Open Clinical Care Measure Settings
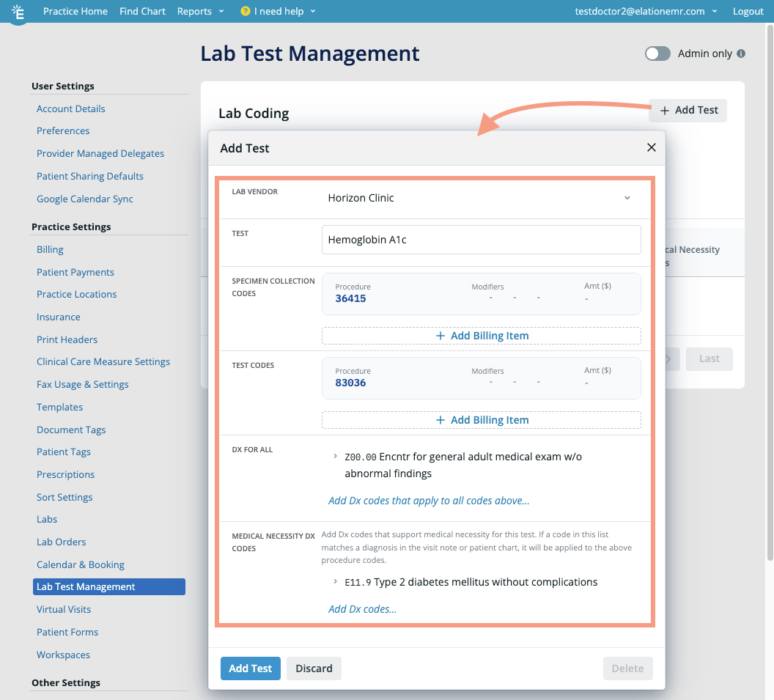 (x=103, y=362)
